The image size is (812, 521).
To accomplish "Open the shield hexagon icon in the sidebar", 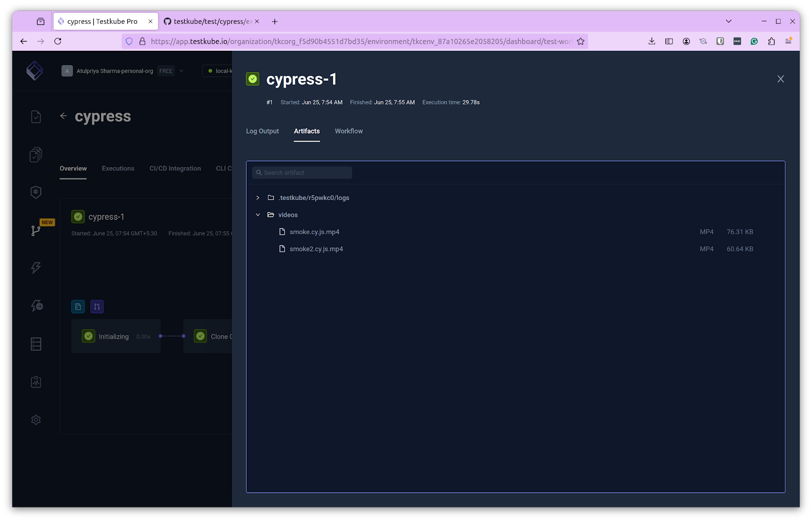I will [x=36, y=192].
